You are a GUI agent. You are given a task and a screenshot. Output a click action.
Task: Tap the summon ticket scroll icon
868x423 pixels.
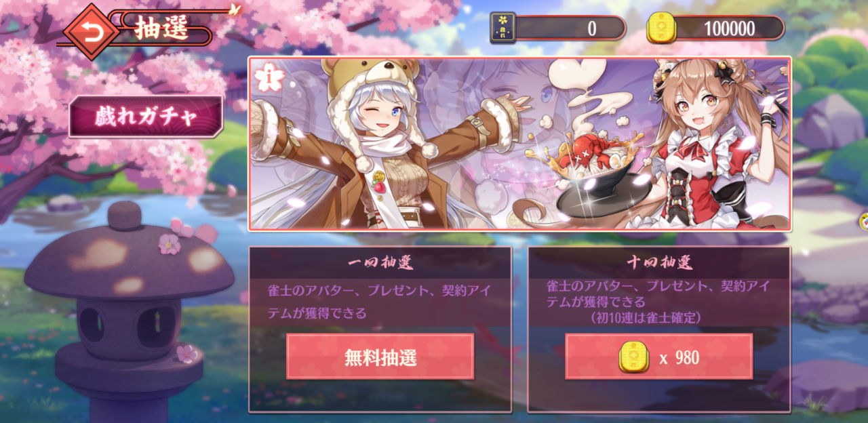tap(502, 28)
